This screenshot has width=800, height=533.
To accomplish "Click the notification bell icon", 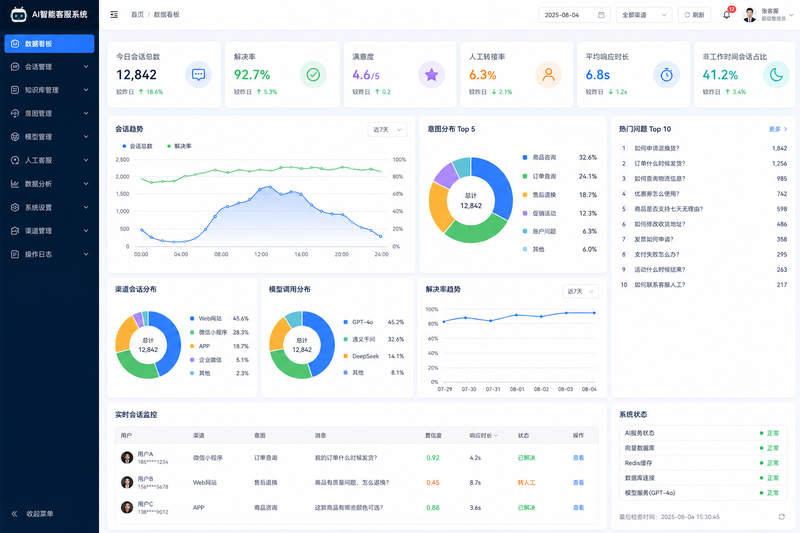I will [x=726, y=15].
